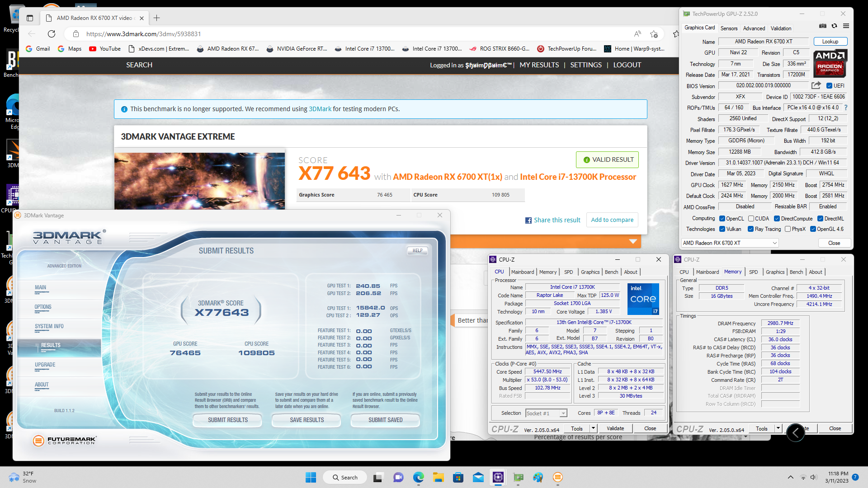This screenshot has width=868, height=488.
Task: Open Mail app from taskbar
Action: (478, 477)
